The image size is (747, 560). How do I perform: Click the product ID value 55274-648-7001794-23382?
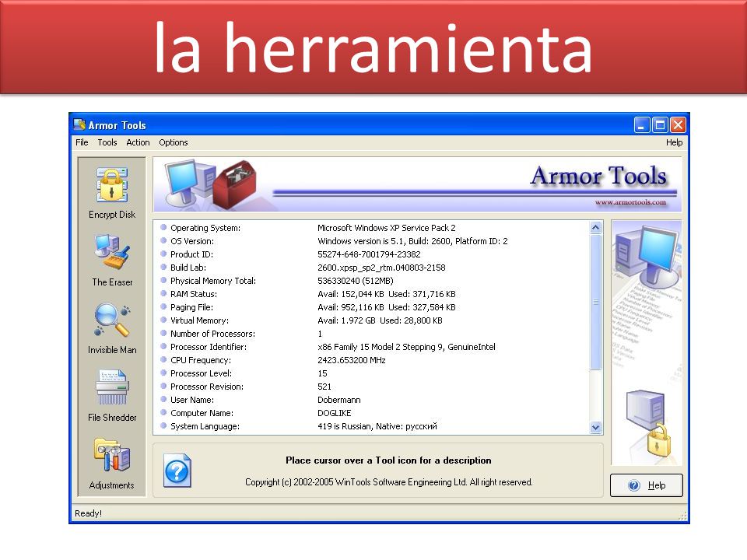point(369,254)
